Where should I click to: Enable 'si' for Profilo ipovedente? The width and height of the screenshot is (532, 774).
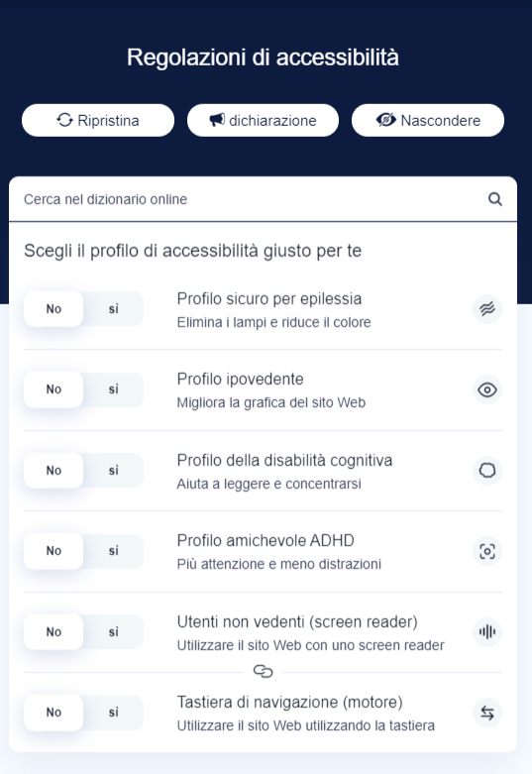click(114, 389)
